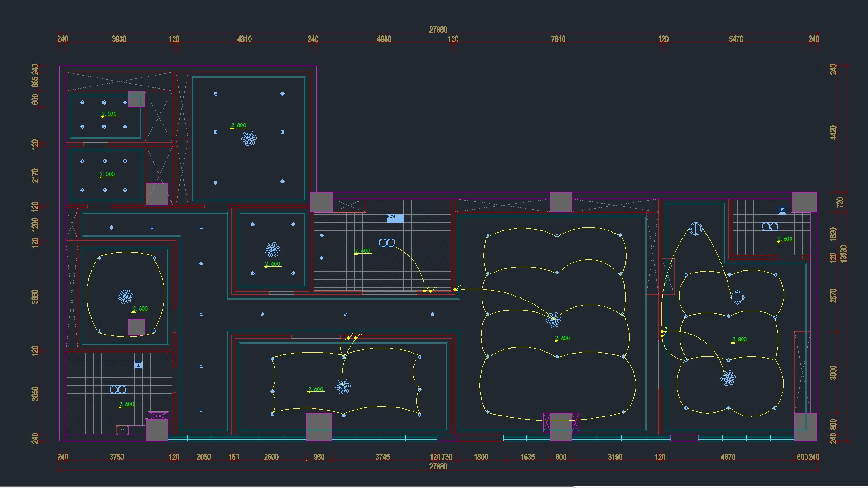868x488 pixels.
Task: Select chandelier inside the rounded-square ceiling outline
Action: point(125,296)
